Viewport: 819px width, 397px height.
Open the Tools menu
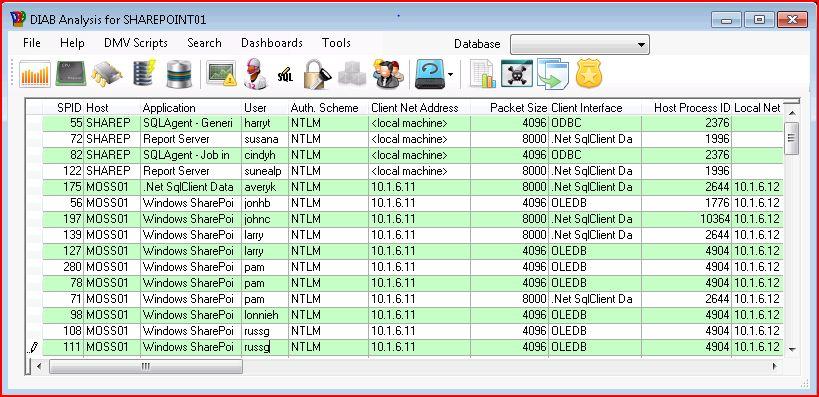336,43
